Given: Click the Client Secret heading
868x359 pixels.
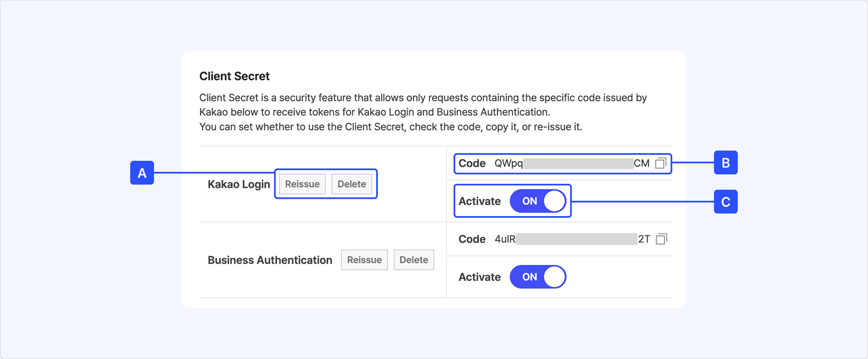Looking at the screenshot, I should click(x=234, y=76).
